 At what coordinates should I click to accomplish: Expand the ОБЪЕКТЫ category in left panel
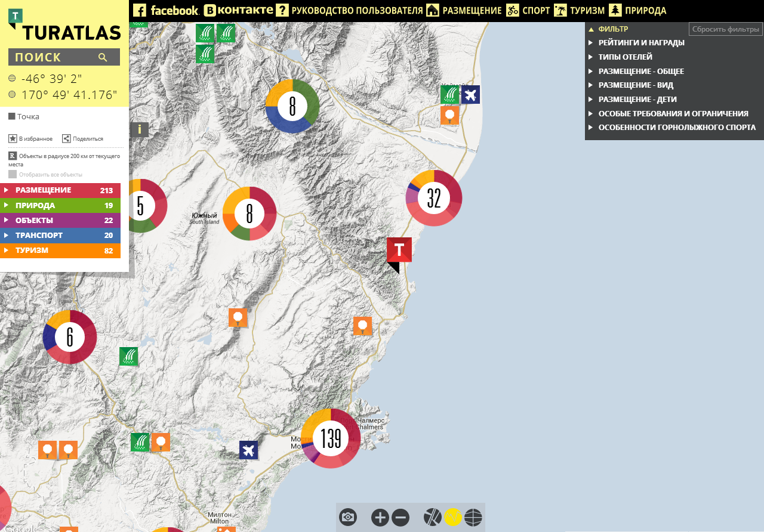(60, 221)
